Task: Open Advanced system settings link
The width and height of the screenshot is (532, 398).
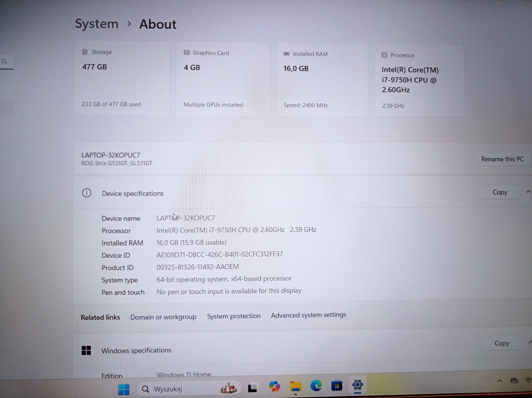Action: (x=309, y=315)
